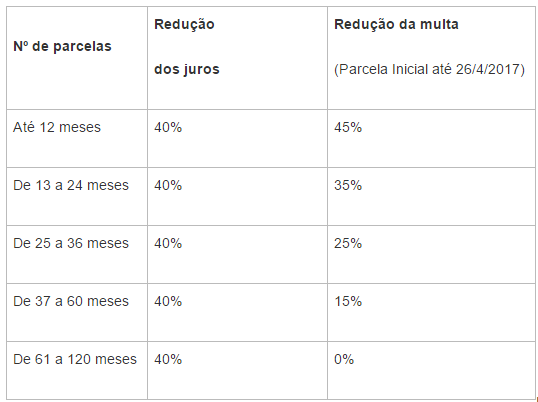The height and width of the screenshot is (402, 538).
Task: Select the 'Redução dos juros' column header
Action: click(237, 58)
